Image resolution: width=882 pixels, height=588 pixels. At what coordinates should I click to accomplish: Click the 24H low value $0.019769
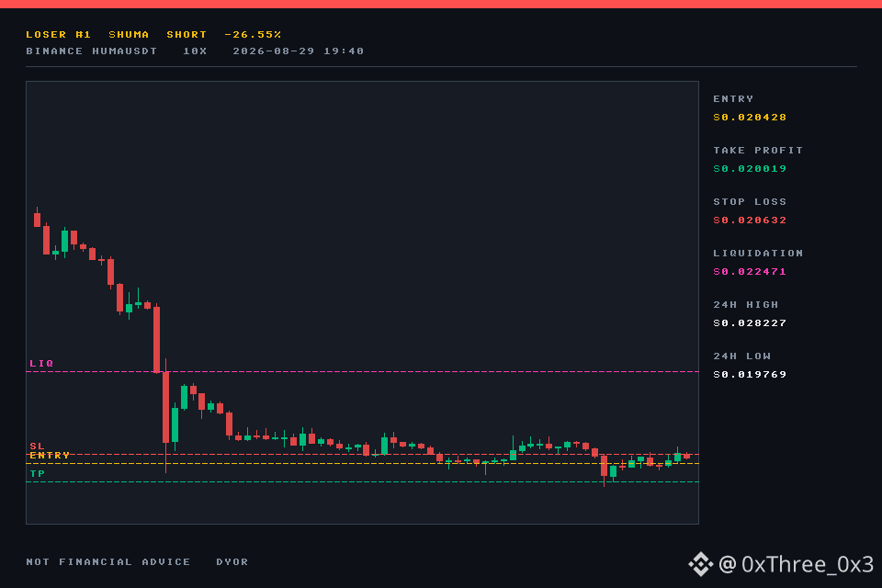[x=750, y=375]
